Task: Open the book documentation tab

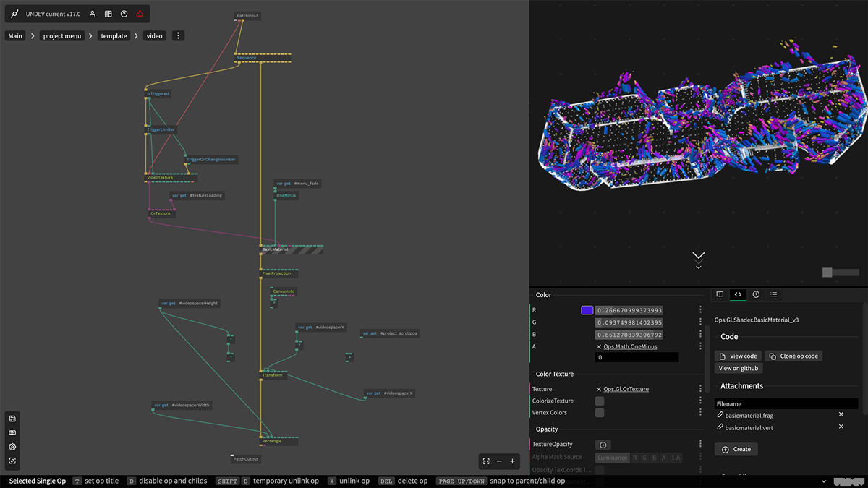Action: pos(720,294)
